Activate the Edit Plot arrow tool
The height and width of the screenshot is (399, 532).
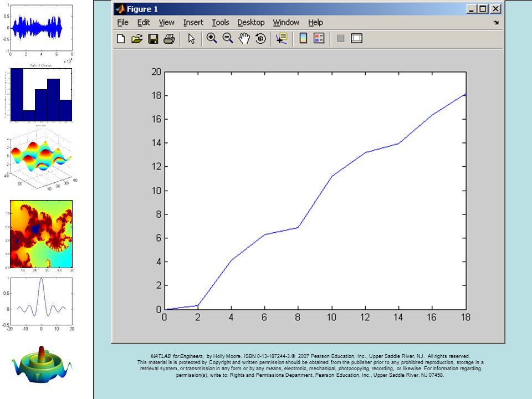pyautogui.click(x=191, y=38)
